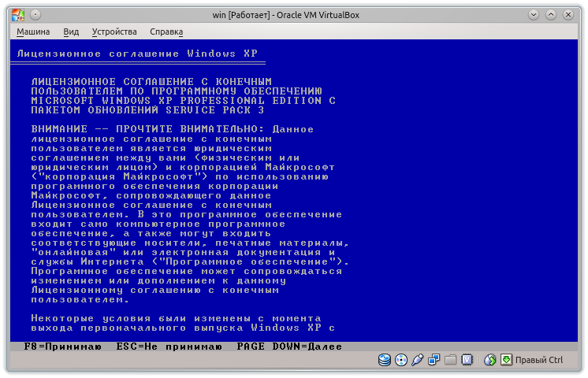Click the virtualization CPU chip indicator
Viewport: 588px width, 378px height.
tap(467, 360)
